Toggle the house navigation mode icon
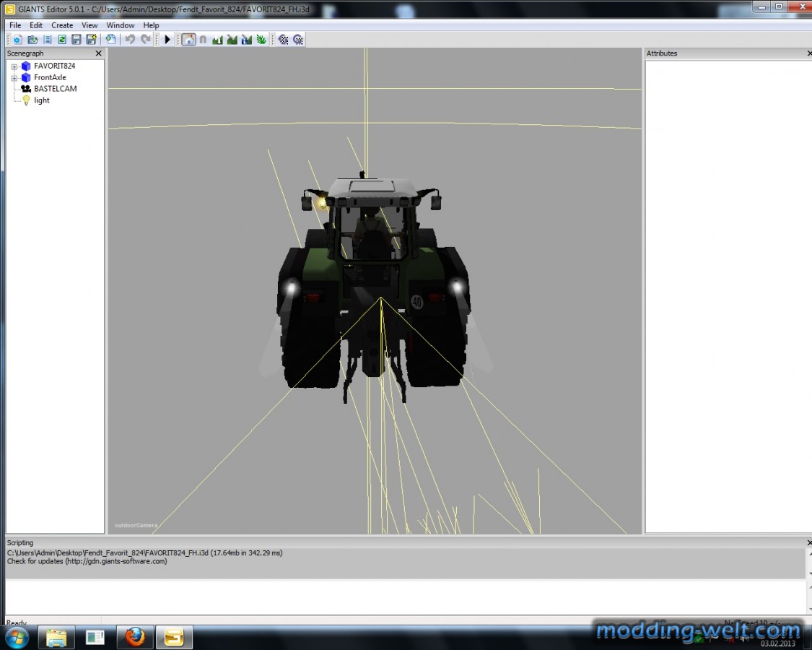This screenshot has height=650, width=812. coord(188,40)
